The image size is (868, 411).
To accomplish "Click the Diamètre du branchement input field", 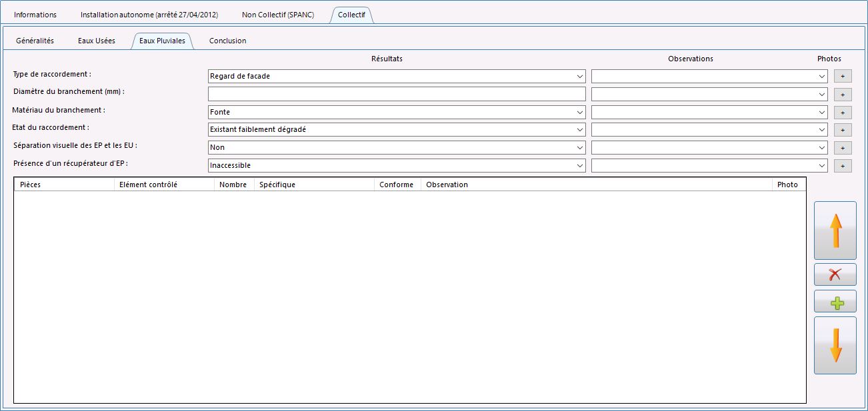I will (x=397, y=94).
